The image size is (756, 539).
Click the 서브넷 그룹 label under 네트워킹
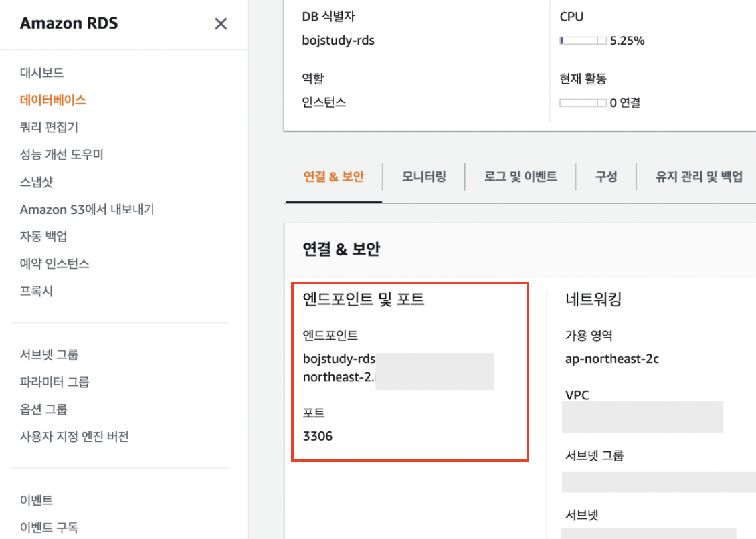coord(595,455)
